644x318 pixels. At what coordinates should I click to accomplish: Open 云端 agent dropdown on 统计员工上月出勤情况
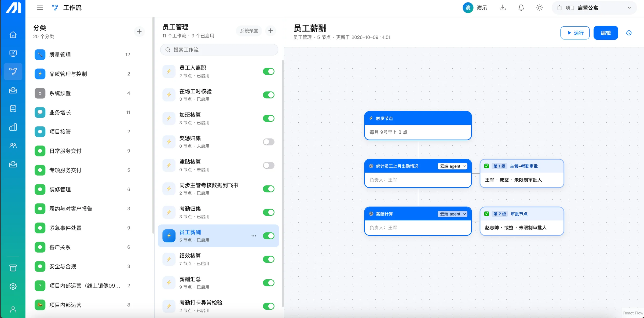[x=453, y=166]
